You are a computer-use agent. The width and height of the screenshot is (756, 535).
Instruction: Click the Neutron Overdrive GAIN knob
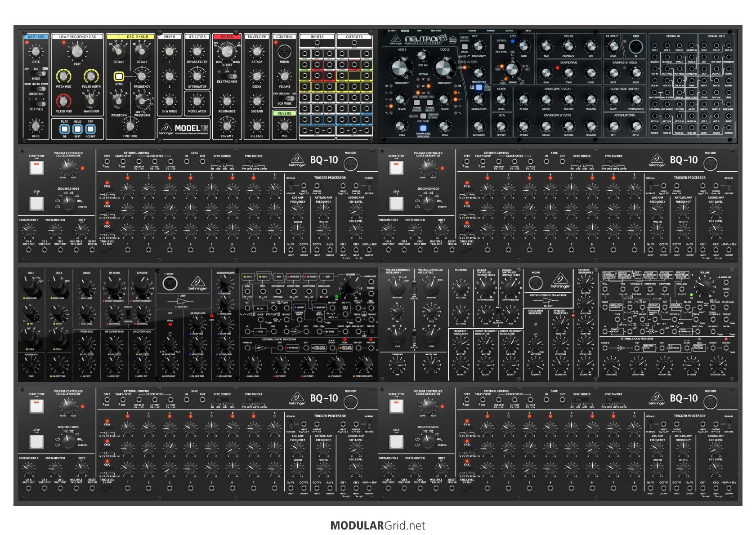(x=546, y=72)
